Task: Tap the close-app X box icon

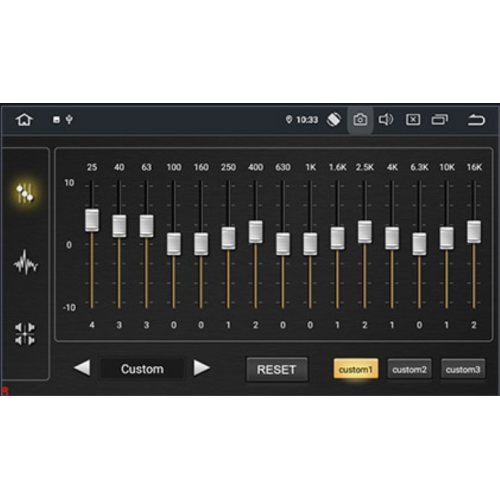Action: click(413, 120)
